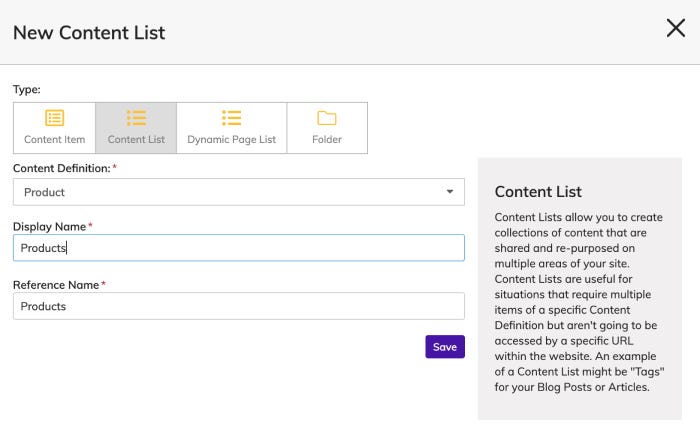The width and height of the screenshot is (700, 431).
Task: Select the "Content Item" type label
Action: (x=54, y=140)
